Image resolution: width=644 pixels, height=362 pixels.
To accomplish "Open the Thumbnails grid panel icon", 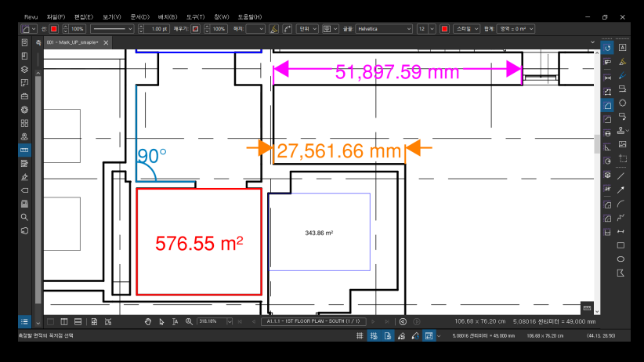I will (24, 123).
